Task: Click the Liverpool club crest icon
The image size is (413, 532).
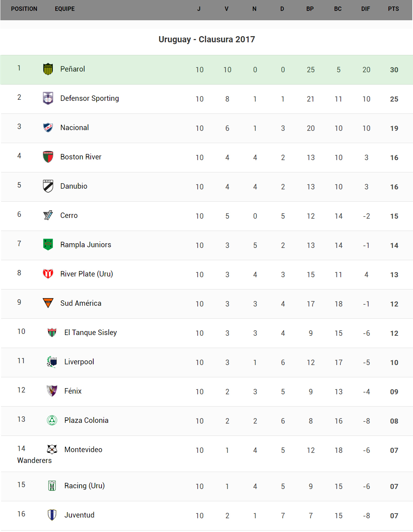Action: (52, 361)
